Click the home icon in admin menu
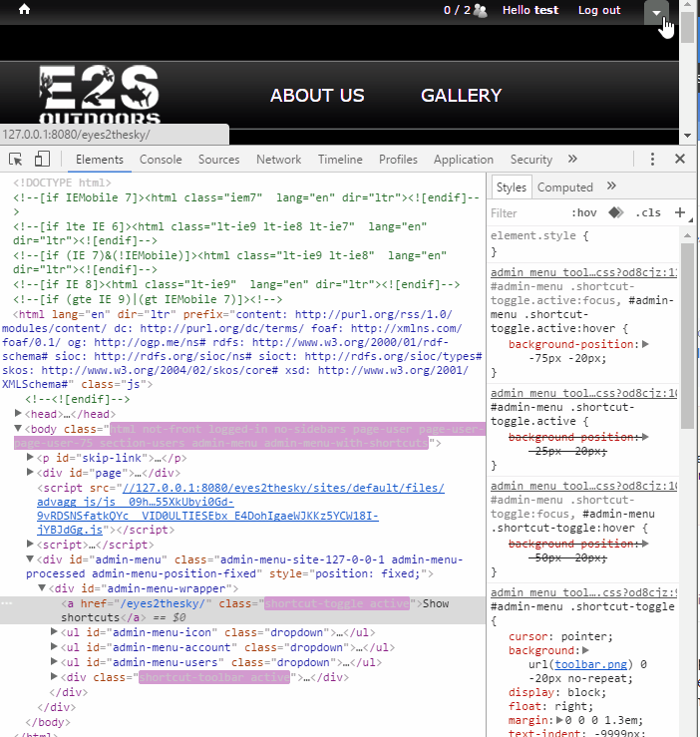This screenshot has width=700, height=737. click(25, 9)
